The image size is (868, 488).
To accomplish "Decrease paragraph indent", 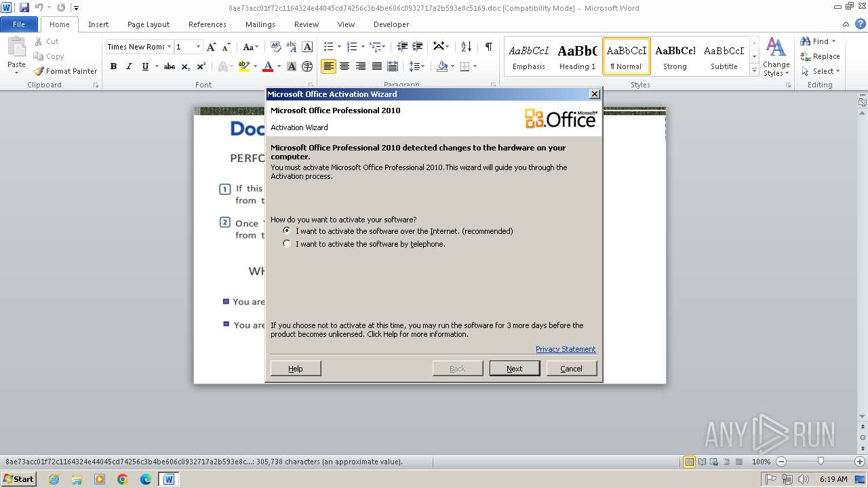I will click(402, 47).
